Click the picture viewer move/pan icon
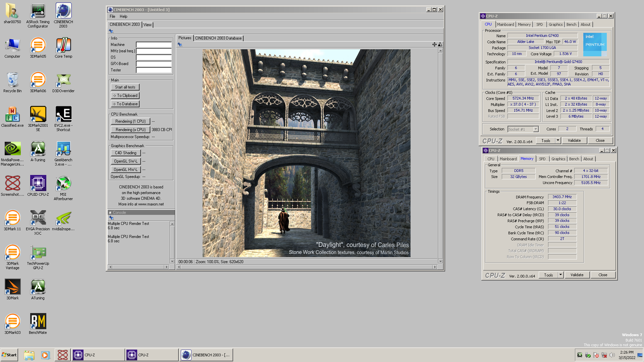644x362 pixels. tap(434, 45)
